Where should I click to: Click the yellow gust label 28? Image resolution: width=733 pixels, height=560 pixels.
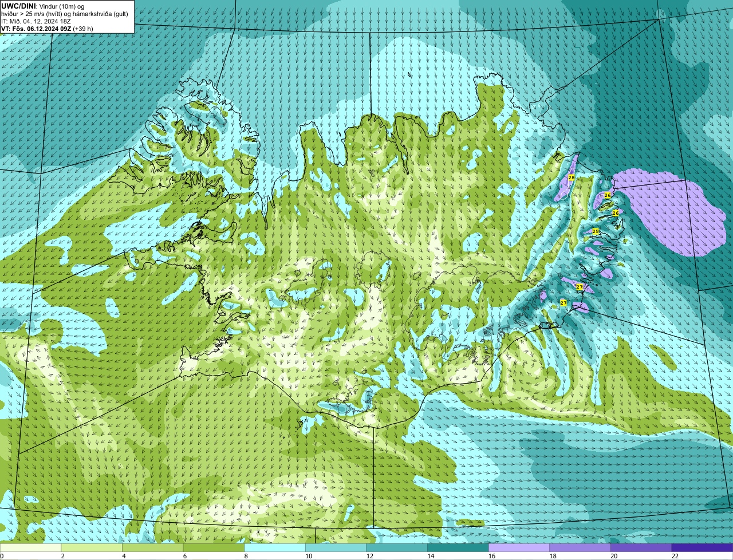click(571, 178)
